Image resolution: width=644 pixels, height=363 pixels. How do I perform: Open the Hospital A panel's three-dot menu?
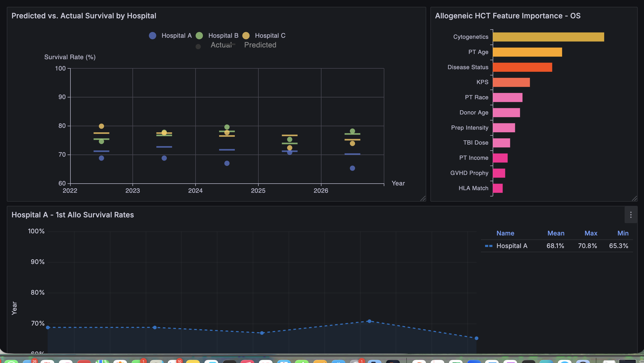coord(631,215)
